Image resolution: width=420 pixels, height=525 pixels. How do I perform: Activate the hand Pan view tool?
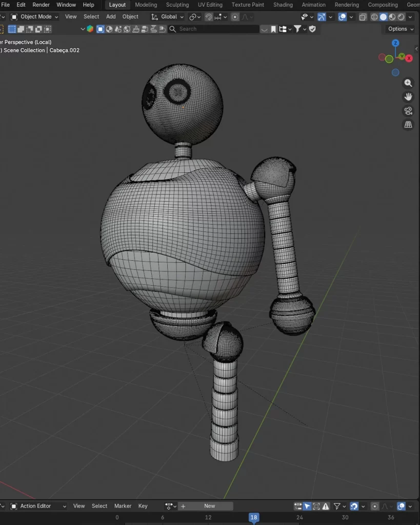408,97
